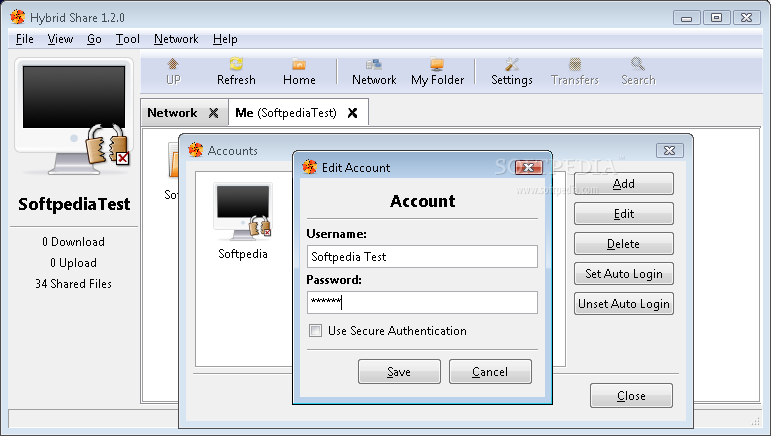Click Close in Accounts dialog

tap(631, 396)
